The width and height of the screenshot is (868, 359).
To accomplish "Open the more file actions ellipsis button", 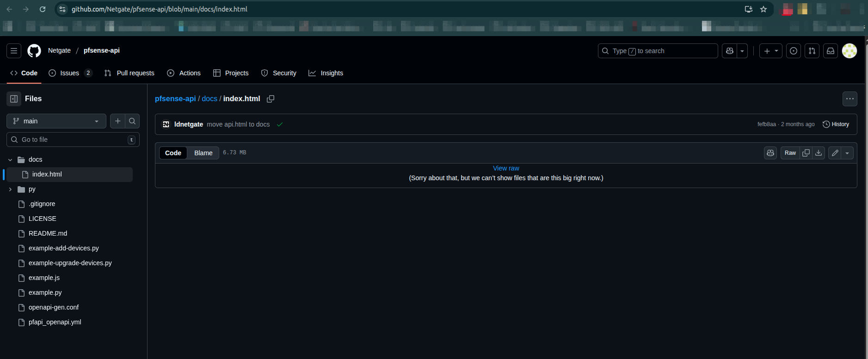I will (x=850, y=99).
